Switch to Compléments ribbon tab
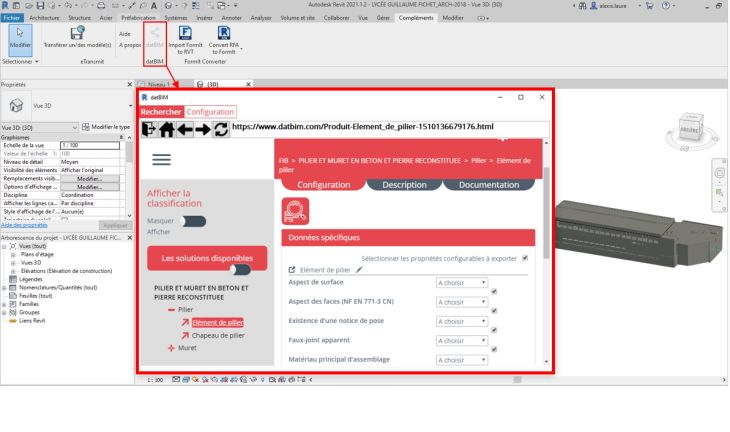Image resolution: width=730 pixels, height=432 pixels. click(416, 18)
